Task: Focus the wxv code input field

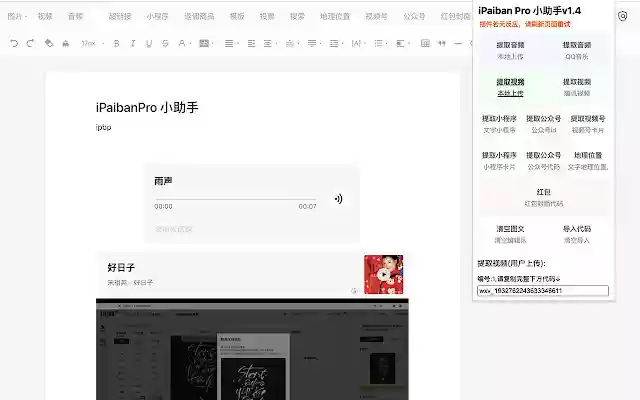Action: point(543,291)
